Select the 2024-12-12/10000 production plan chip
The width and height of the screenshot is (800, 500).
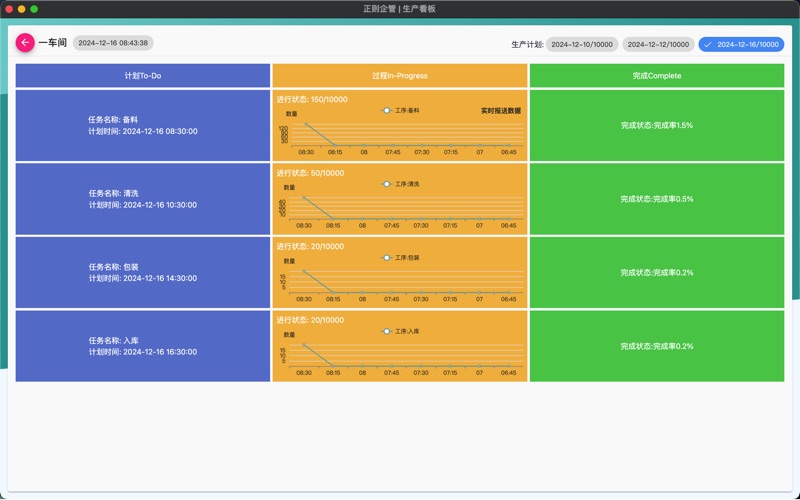[x=658, y=45]
